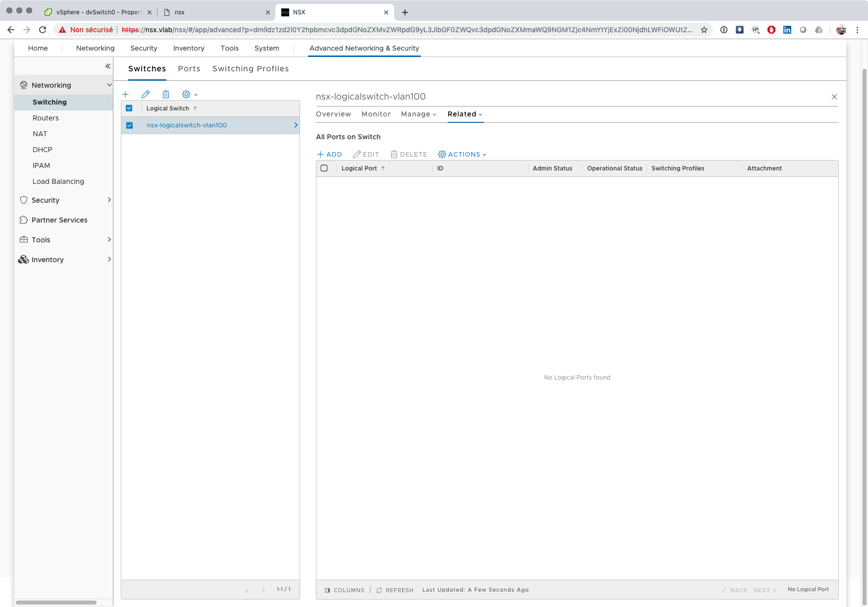Image resolution: width=868 pixels, height=607 pixels.
Task: Bookmark this page with the star icon
Action: (x=704, y=30)
